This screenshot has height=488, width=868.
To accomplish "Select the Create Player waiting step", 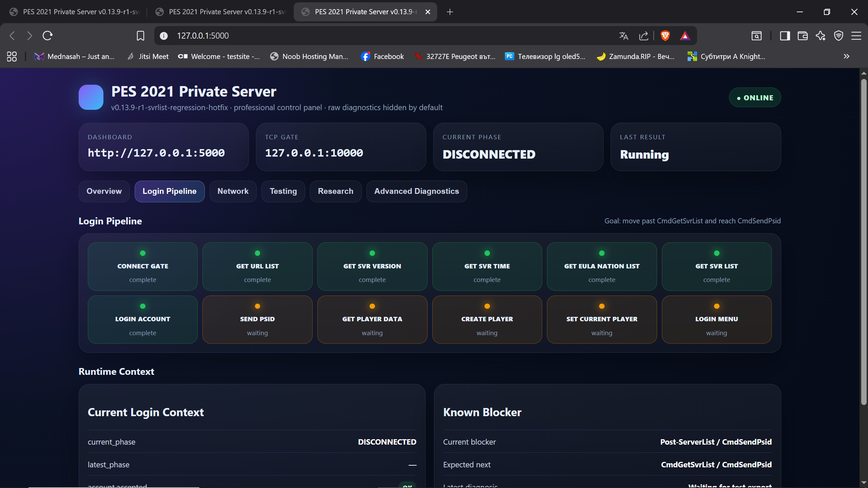I will coord(487,320).
